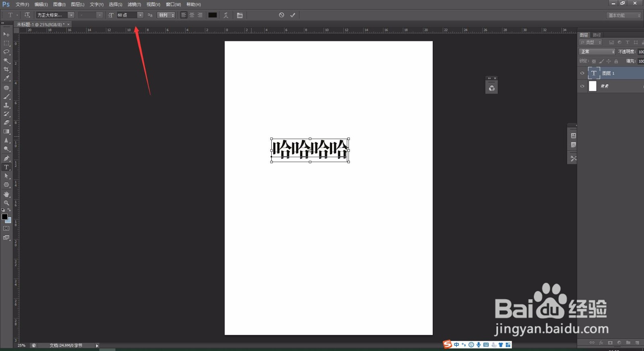
Task: Reset default foreground/background colors
Action: pyautogui.click(x=3, y=210)
